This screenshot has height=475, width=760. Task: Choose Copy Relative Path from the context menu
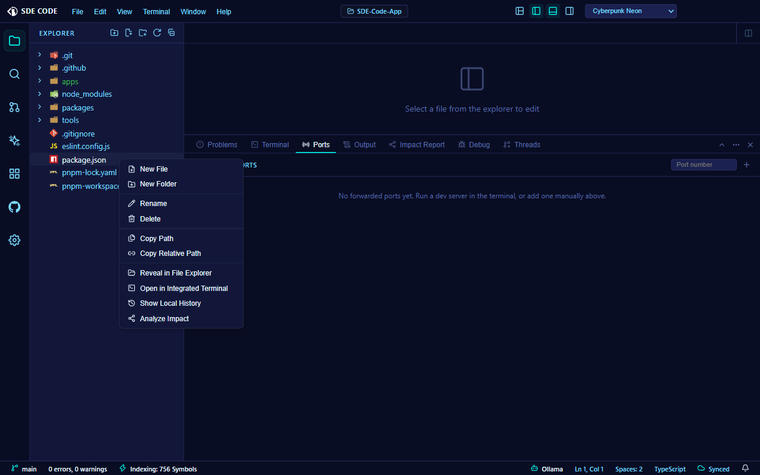point(181,253)
